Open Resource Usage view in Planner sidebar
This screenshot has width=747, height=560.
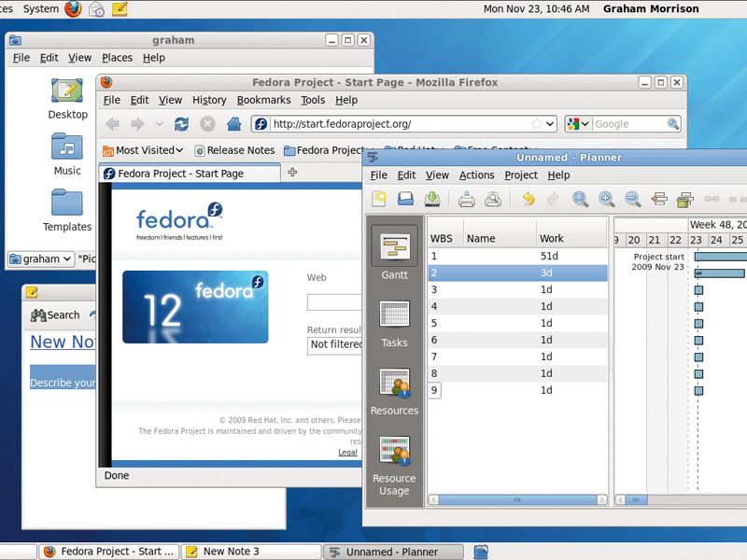click(394, 466)
